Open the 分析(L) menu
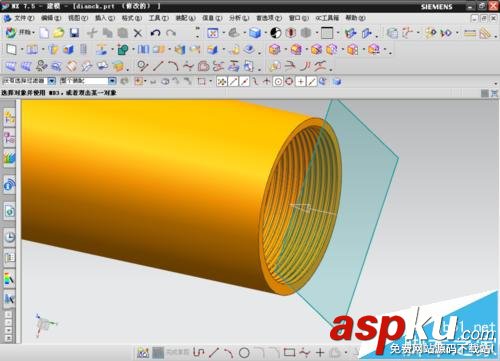500x361 pixels. pyautogui.click(x=239, y=18)
